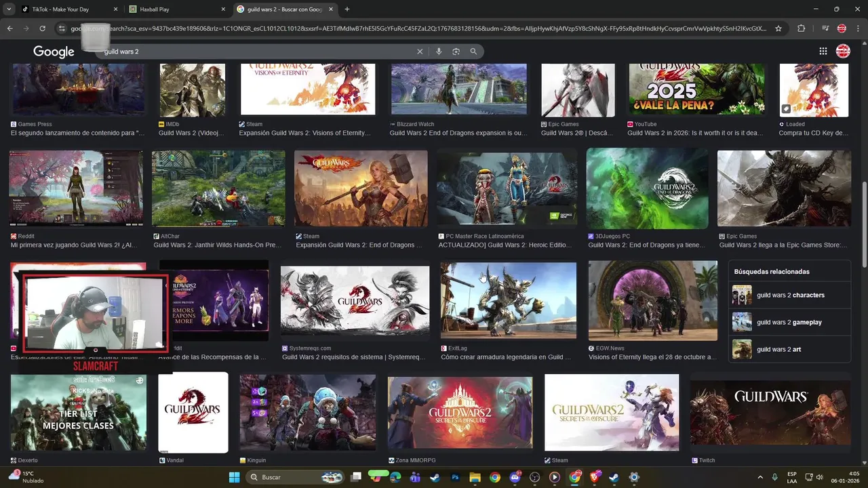Click the page vertical scrollbar
Screen dimensions: 868x488
pos(864,224)
